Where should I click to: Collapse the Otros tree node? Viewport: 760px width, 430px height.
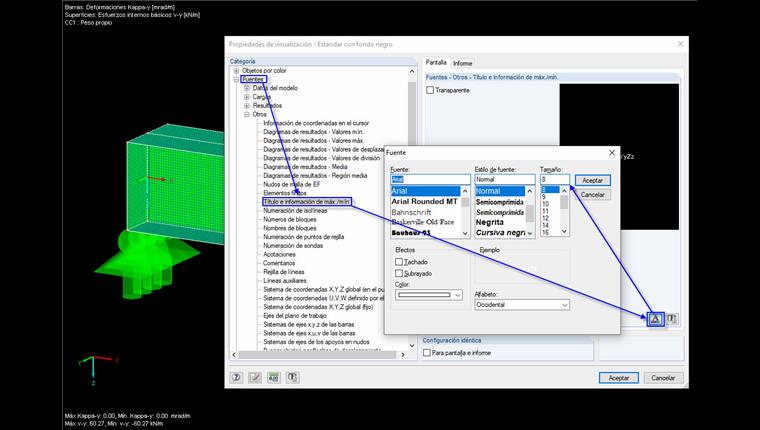tap(247, 114)
